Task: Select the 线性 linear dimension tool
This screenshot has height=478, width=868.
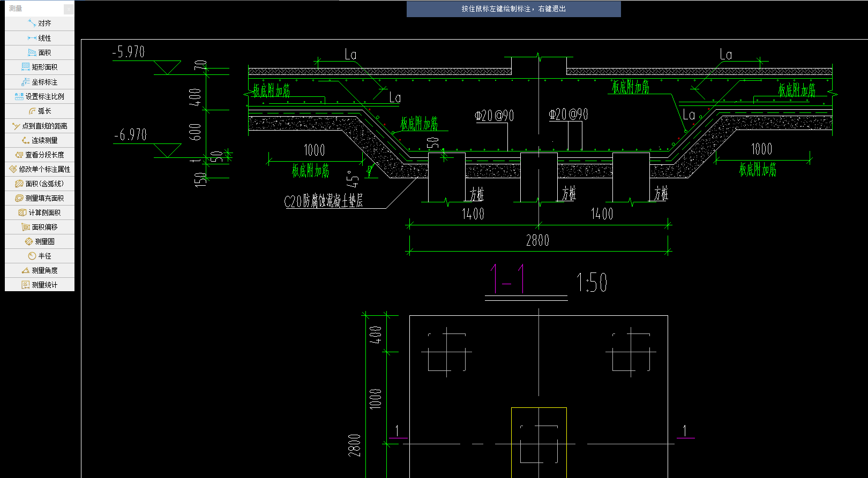Action: point(40,38)
